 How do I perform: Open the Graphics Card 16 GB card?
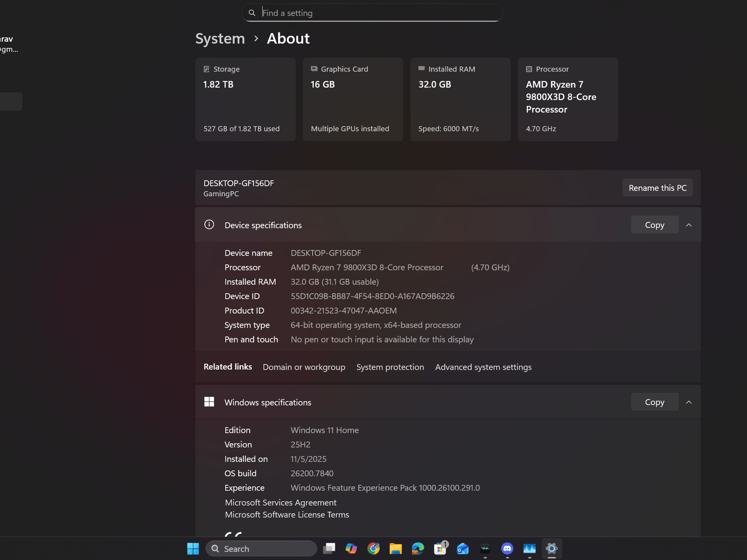coord(353,99)
